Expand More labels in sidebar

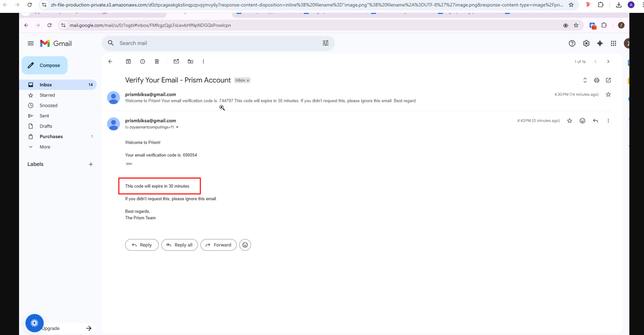click(45, 147)
